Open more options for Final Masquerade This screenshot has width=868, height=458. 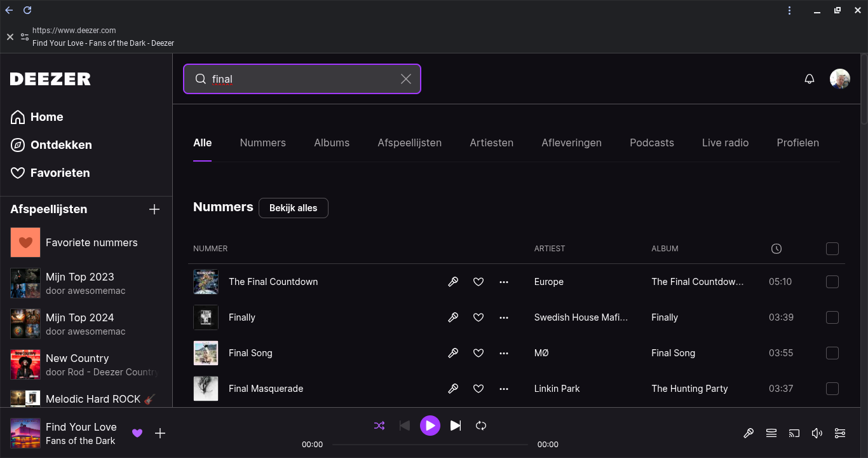point(504,389)
